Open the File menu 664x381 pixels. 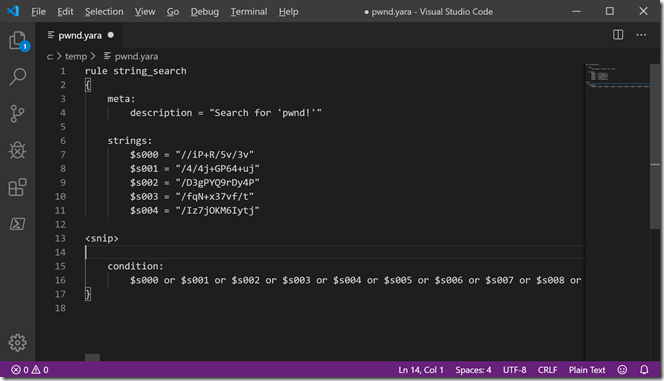point(38,12)
